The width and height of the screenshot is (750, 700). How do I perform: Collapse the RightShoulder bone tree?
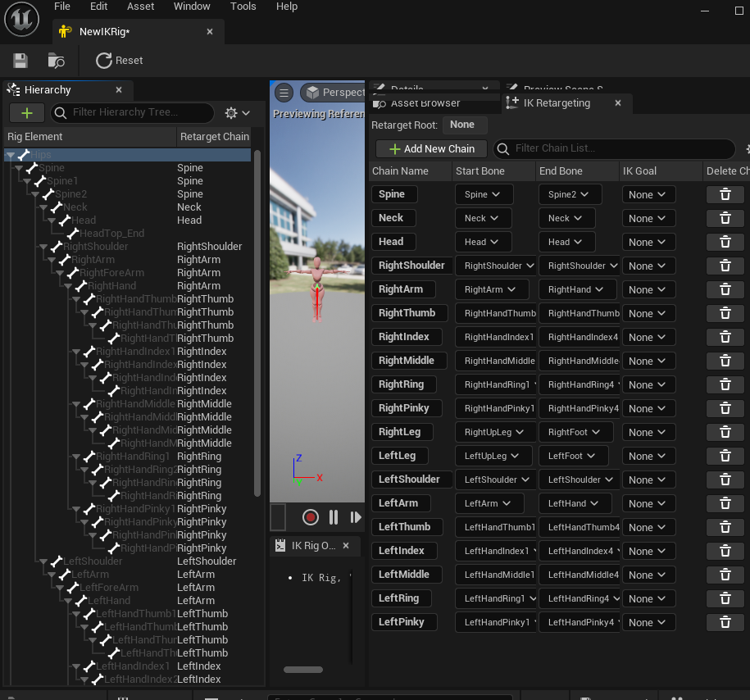[x=43, y=247]
